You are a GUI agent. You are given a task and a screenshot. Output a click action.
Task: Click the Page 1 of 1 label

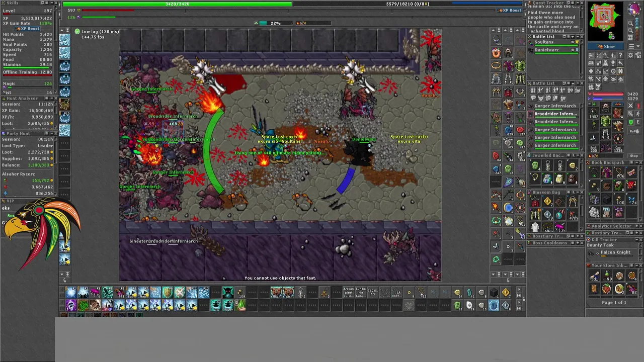[x=614, y=303]
